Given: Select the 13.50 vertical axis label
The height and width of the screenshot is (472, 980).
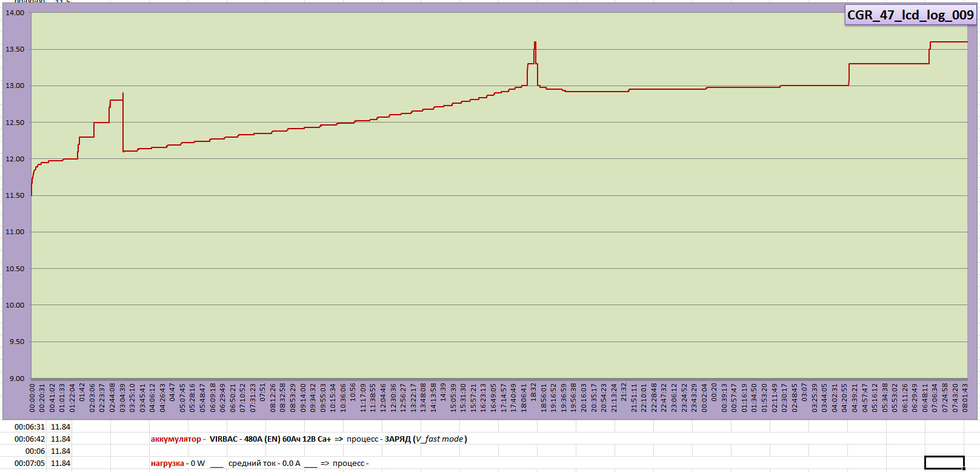Looking at the screenshot, I should click(15, 49).
